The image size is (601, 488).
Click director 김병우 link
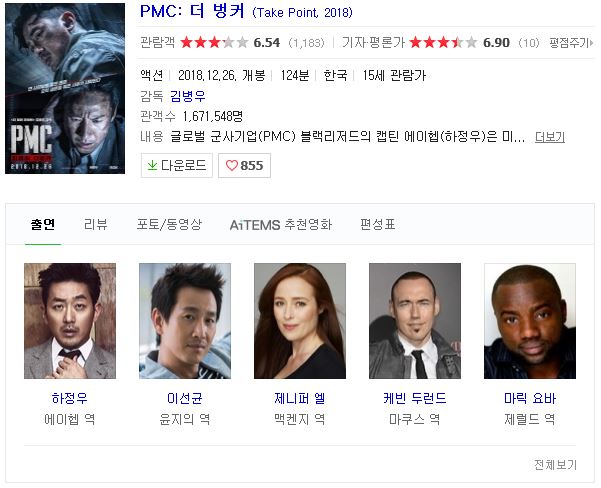[x=188, y=96]
